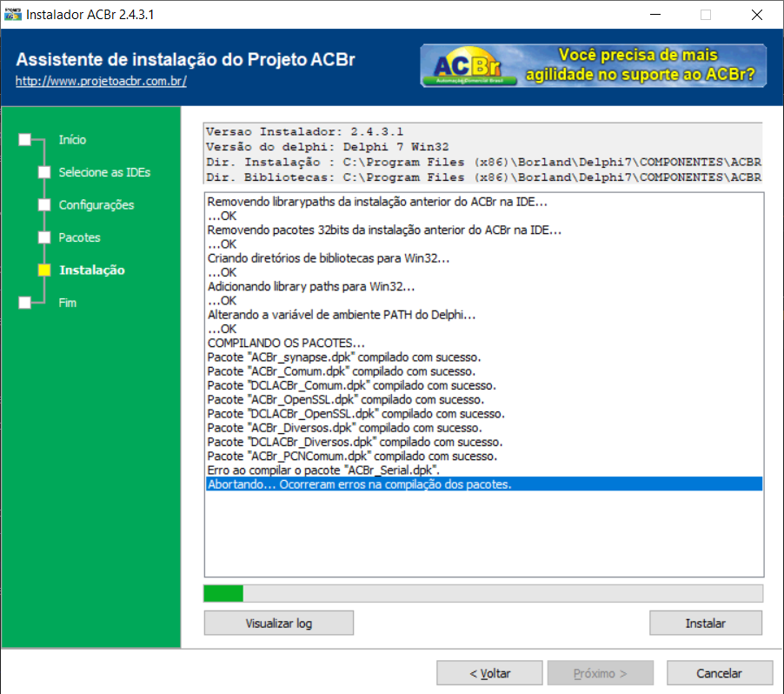Screen dimensions: 784x694
Task: Select 'Criando diretórios de bibliotecas para Win32' line
Action: tap(484, 258)
